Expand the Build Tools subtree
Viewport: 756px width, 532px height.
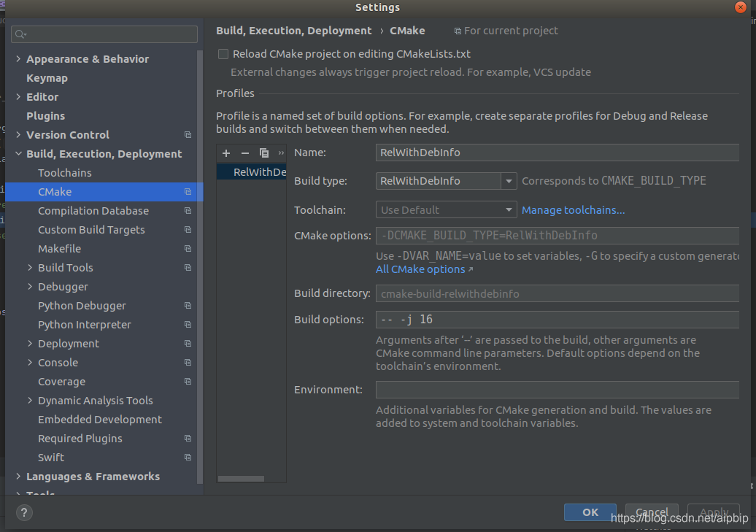[x=30, y=268]
